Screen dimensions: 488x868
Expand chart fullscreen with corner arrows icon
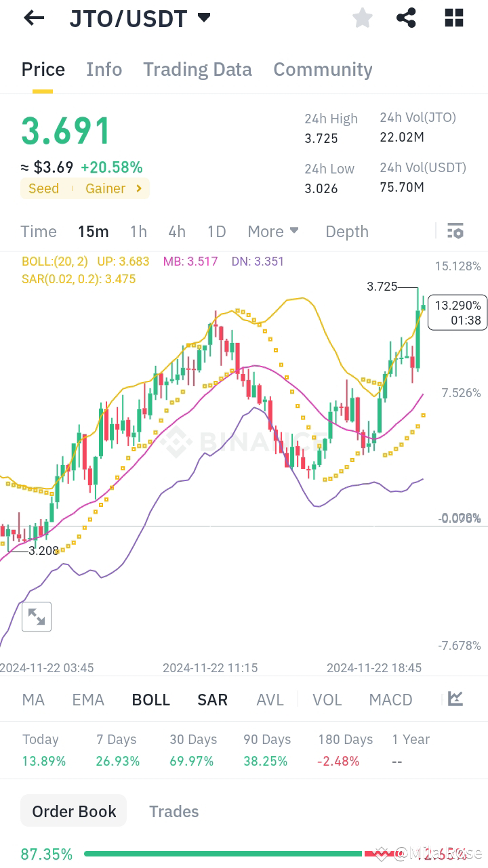click(x=37, y=617)
